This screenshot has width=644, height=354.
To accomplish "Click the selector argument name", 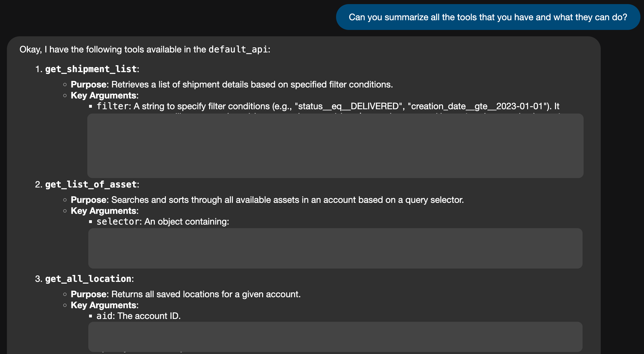I will click(x=118, y=222).
